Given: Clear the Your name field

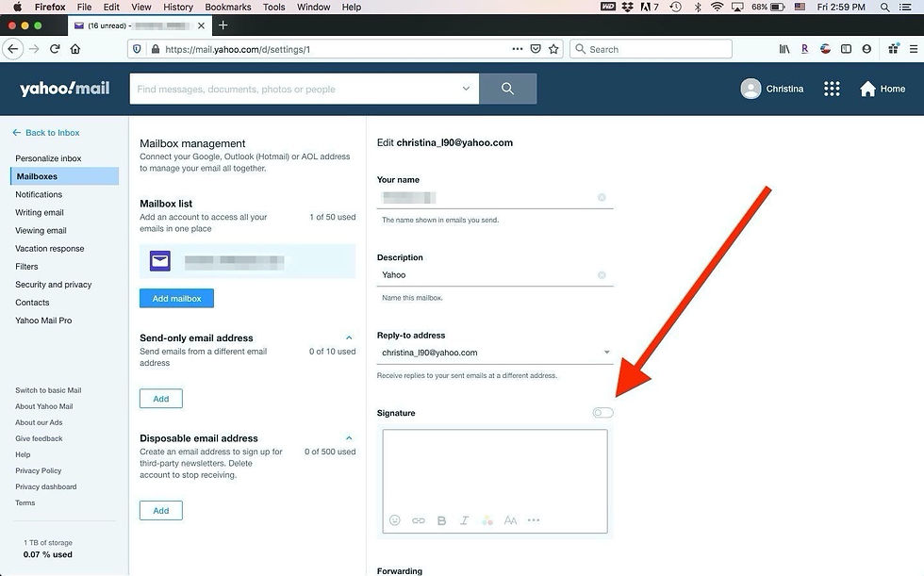Looking at the screenshot, I should [x=602, y=197].
